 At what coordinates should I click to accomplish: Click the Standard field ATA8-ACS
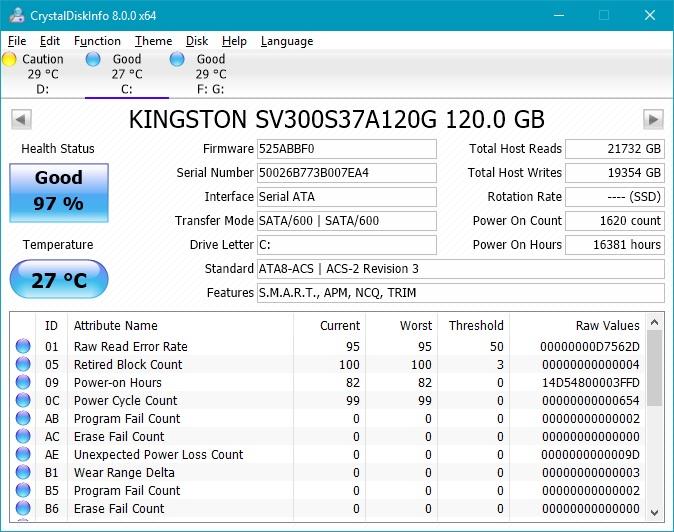[x=461, y=269]
